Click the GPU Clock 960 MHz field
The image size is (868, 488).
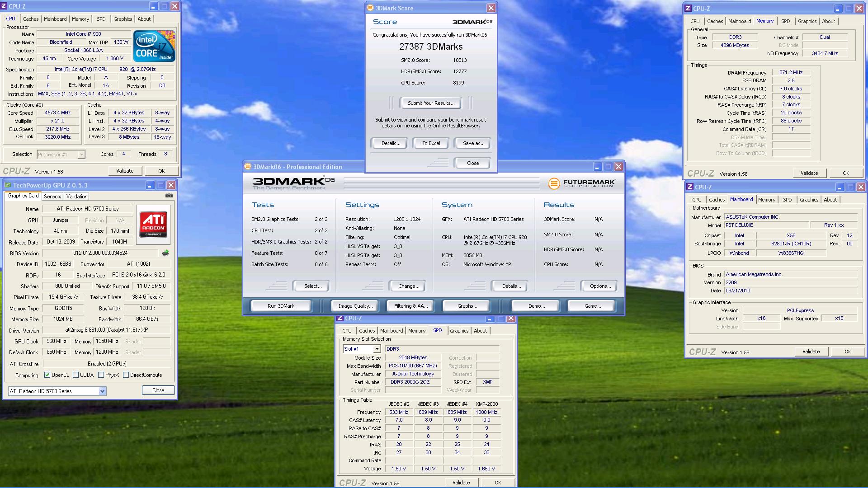[x=57, y=342]
